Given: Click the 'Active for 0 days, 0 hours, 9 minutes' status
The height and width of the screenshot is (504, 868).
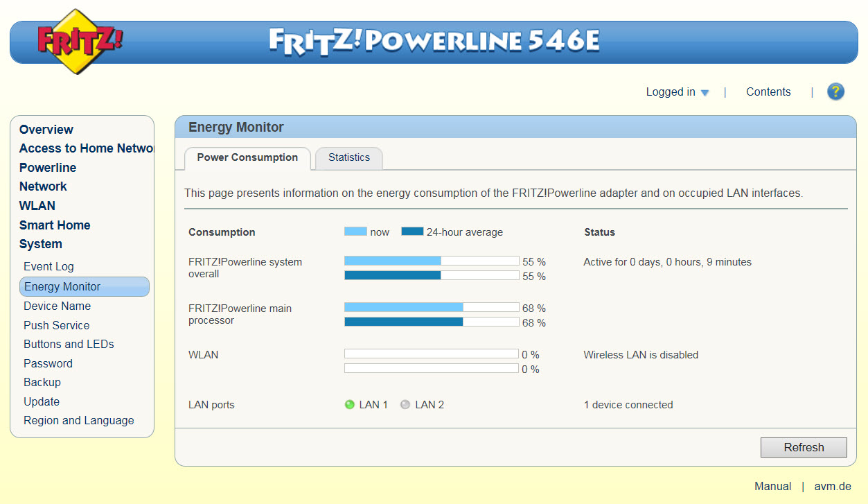Looking at the screenshot, I should coord(667,262).
